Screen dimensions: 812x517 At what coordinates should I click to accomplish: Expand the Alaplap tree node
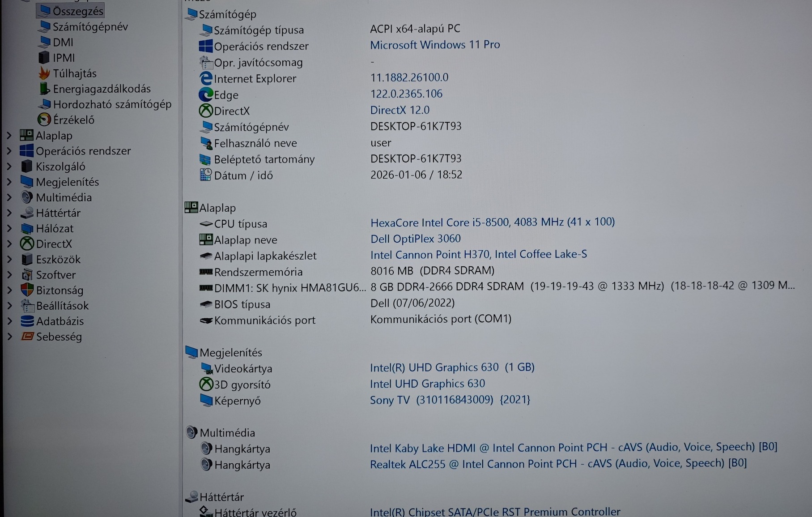pos(9,135)
